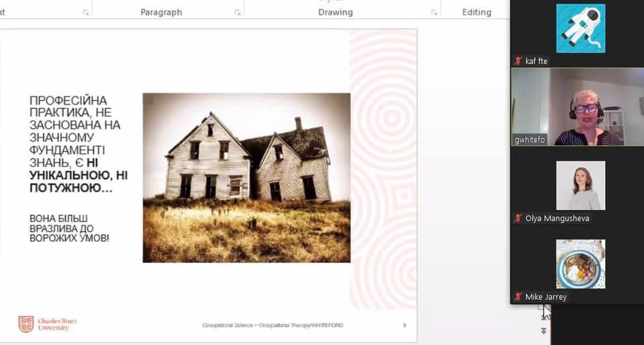644x345 pixels.
Task: Click muted mic icon beside Olya Mangusheva
Action: (x=518, y=218)
